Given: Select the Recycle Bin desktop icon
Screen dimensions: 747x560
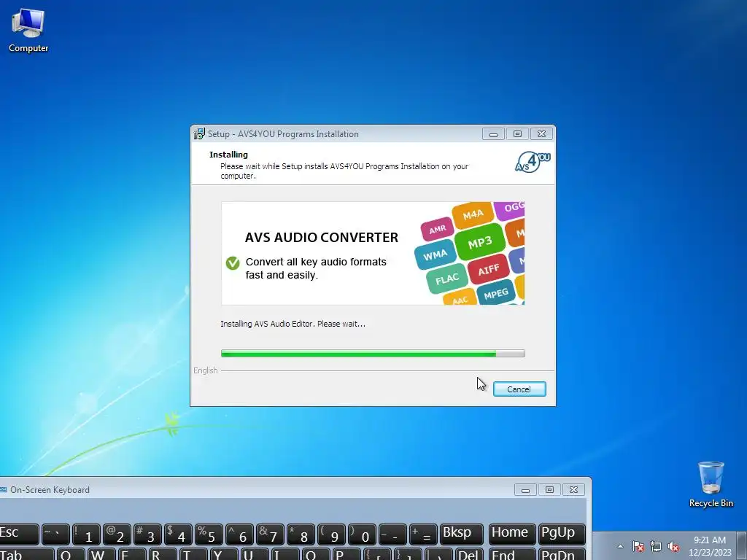Looking at the screenshot, I should point(711,484).
